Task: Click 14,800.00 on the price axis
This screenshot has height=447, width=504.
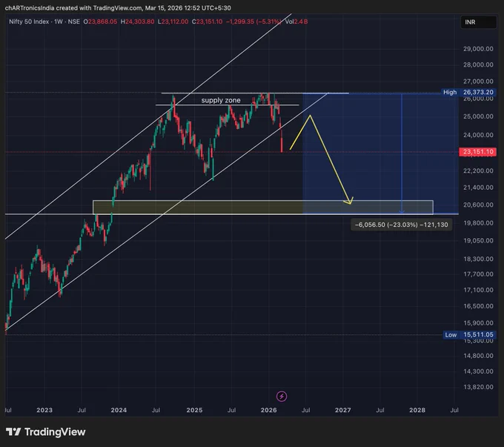Action: pos(478,356)
